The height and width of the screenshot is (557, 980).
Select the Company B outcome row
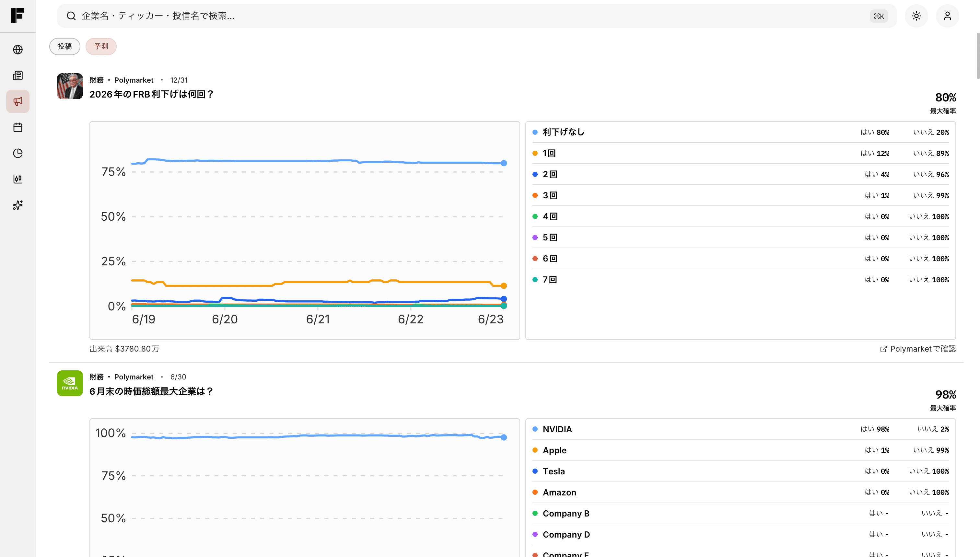click(x=741, y=513)
